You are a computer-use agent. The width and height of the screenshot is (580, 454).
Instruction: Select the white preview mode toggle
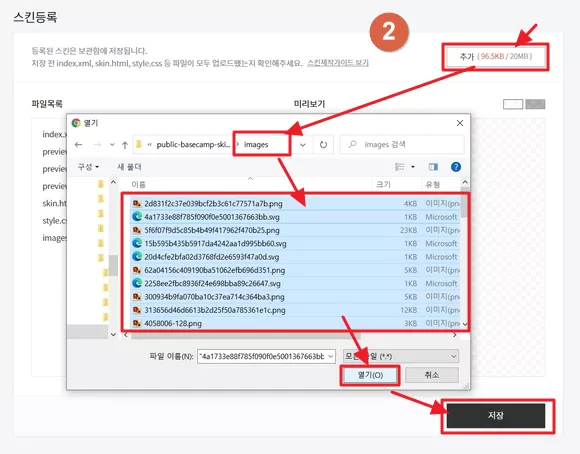[513, 104]
